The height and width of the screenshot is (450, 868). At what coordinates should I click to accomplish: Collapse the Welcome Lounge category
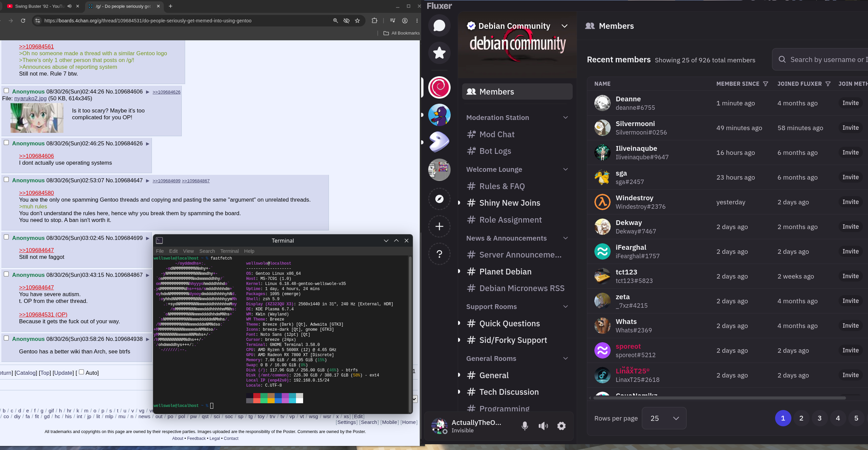point(566,169)
